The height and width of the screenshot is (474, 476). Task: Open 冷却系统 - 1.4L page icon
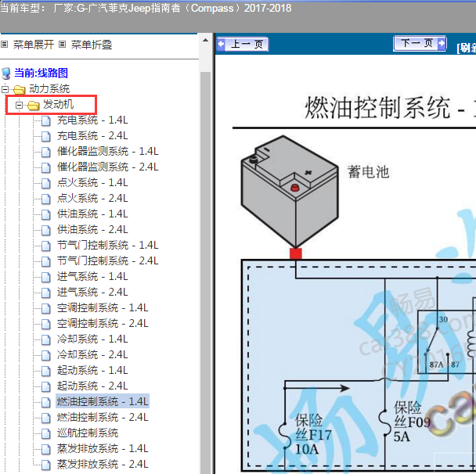click(46, 339)
